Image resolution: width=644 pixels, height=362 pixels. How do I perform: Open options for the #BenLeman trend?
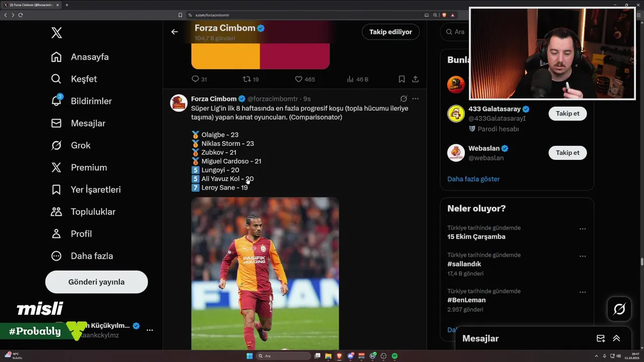coord(583,292)
